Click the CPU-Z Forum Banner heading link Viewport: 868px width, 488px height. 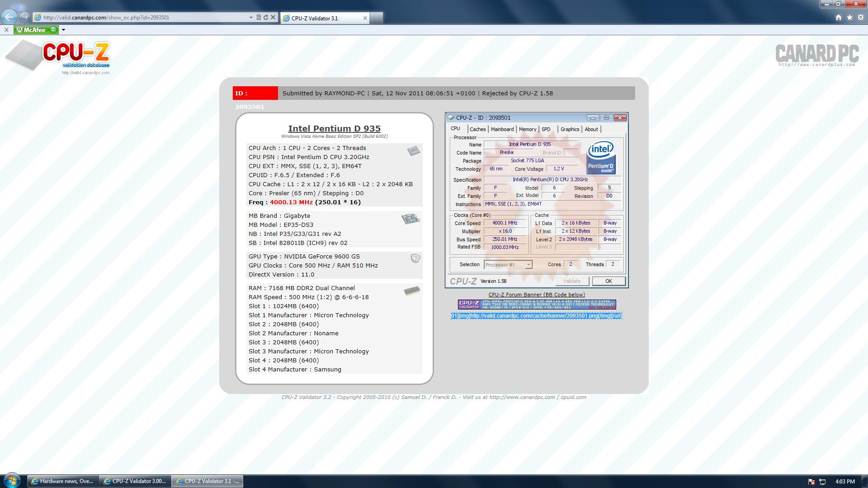[537, 295]
